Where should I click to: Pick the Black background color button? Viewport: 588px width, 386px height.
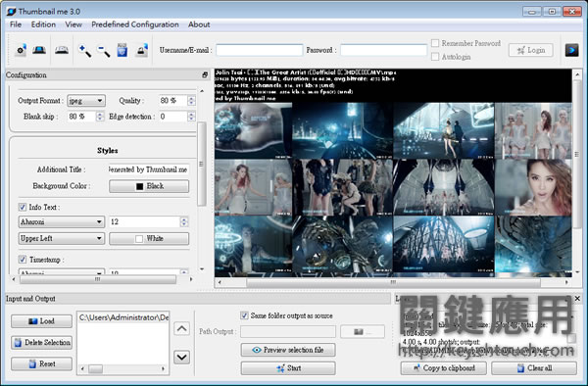(149, 186)
